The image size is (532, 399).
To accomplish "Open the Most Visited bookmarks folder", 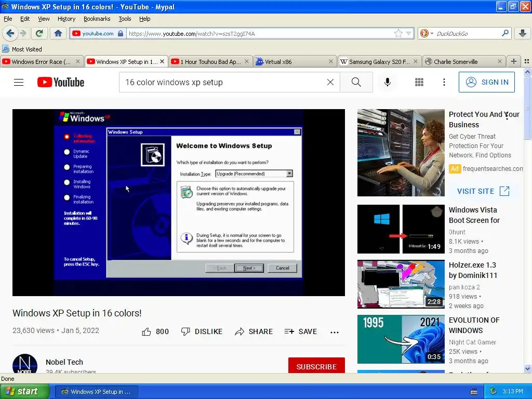I will [x=22, y=49].
